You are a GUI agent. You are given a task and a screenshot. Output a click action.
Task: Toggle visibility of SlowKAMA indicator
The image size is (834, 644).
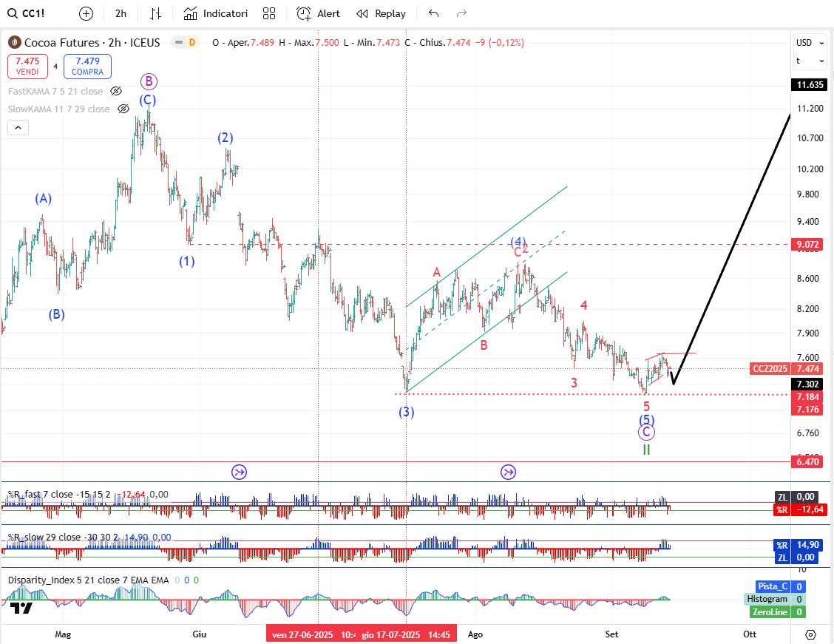pos(123,109)
